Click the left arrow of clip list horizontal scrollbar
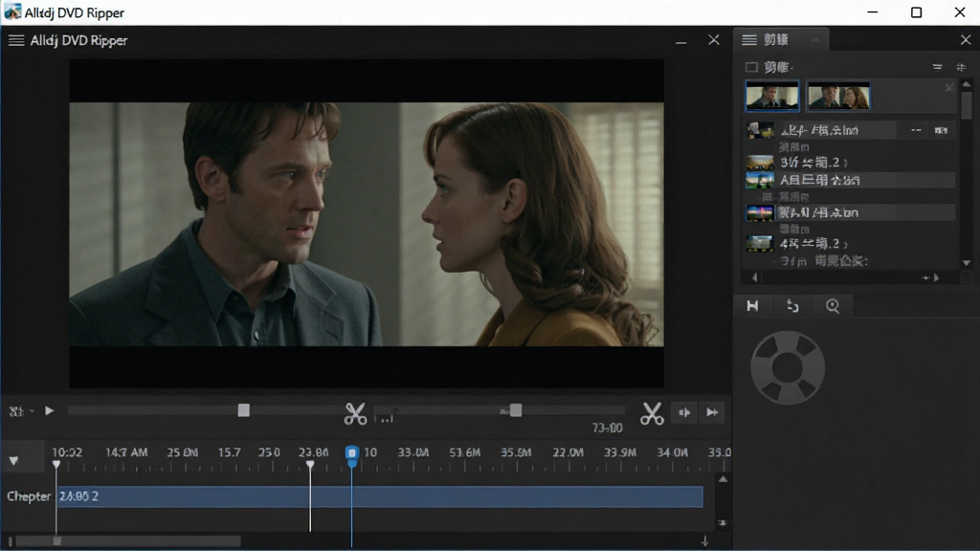980x551 pixels. coord(754,277)
